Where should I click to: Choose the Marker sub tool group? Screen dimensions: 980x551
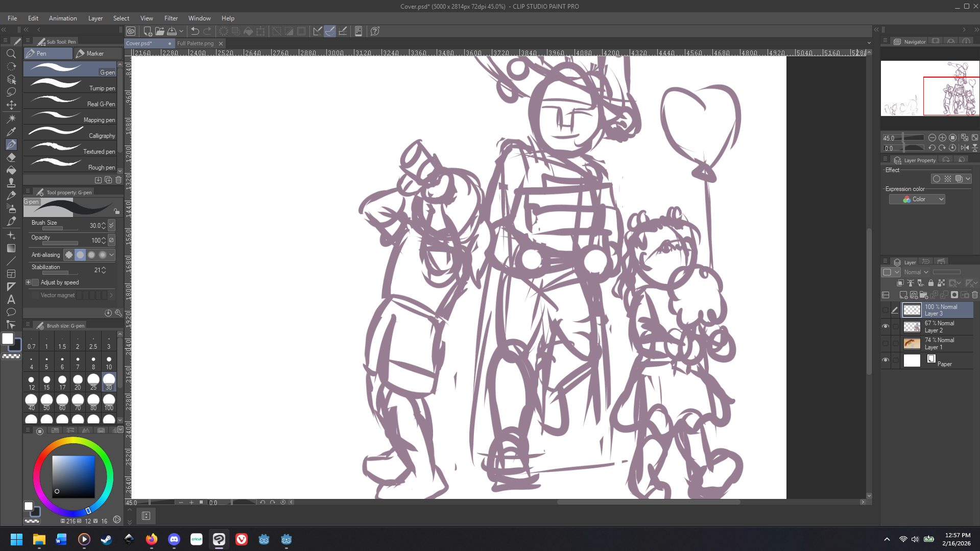pyautogui.click(x=96, y=53)
